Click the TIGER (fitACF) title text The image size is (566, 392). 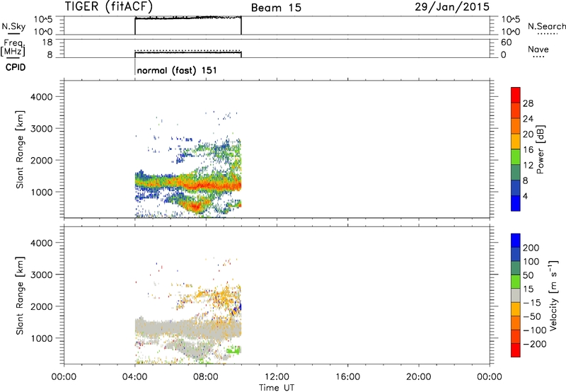[x=109, y=6]
